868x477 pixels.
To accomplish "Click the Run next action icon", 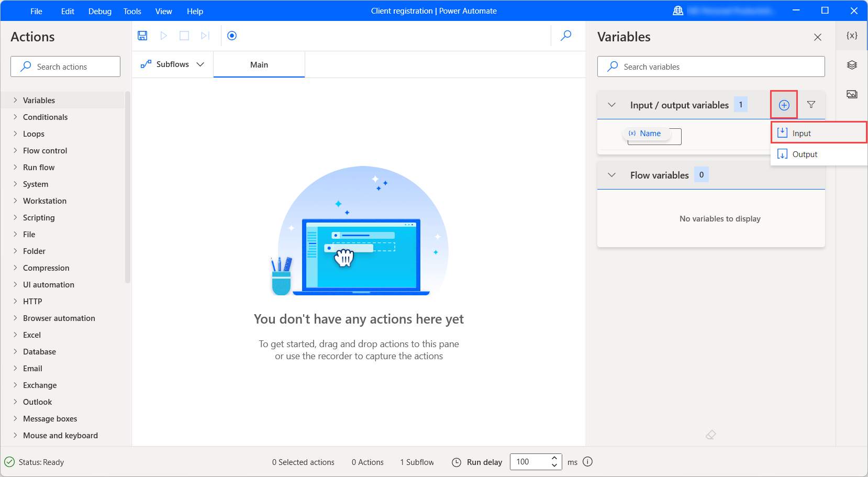I will (x=205, y=35).
